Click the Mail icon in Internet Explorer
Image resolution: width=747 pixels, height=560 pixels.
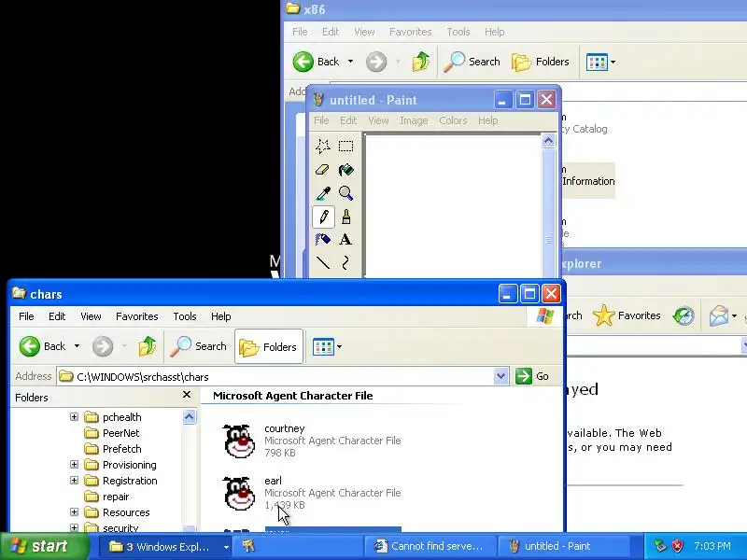coord(718,315)
